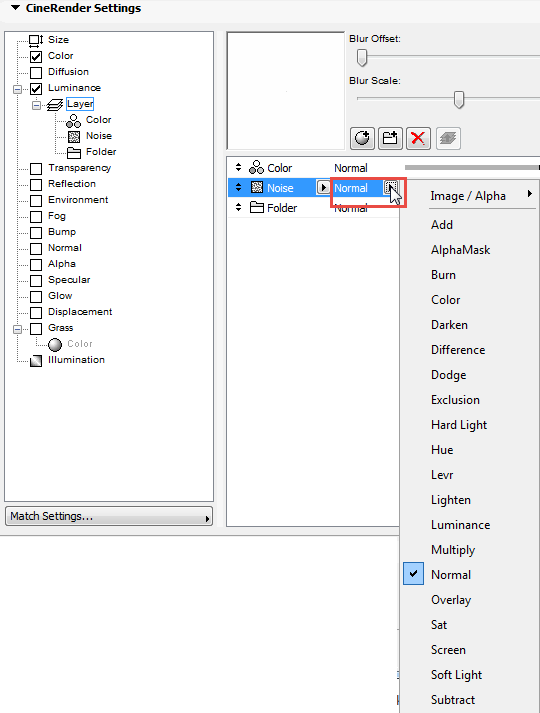Enable the Diffusion checkbox
The image size is (540, 713).
click(36, 72)
